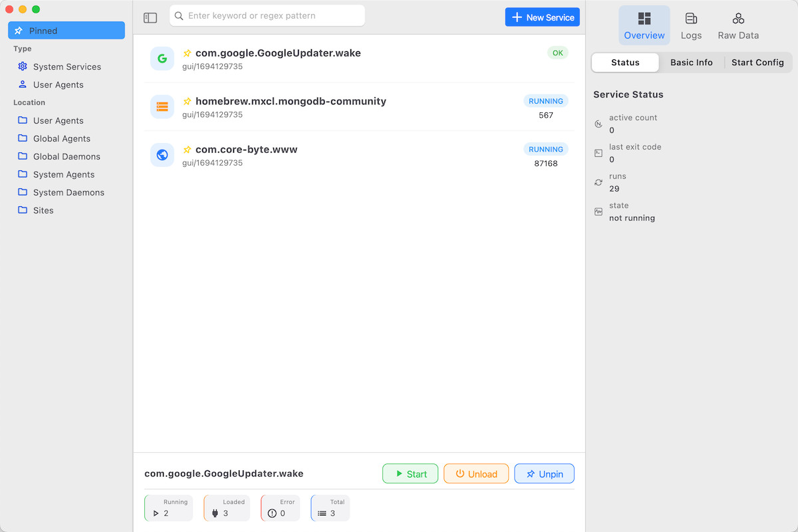
Task: Unload the selected service
Action: [x=476, y=474]
